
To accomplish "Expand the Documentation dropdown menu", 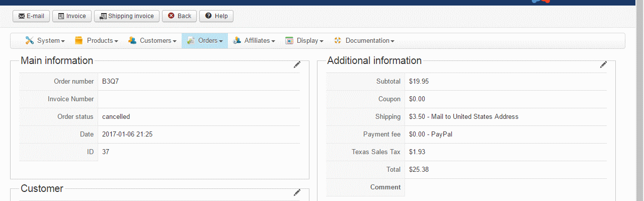I will tap(364, 40).
